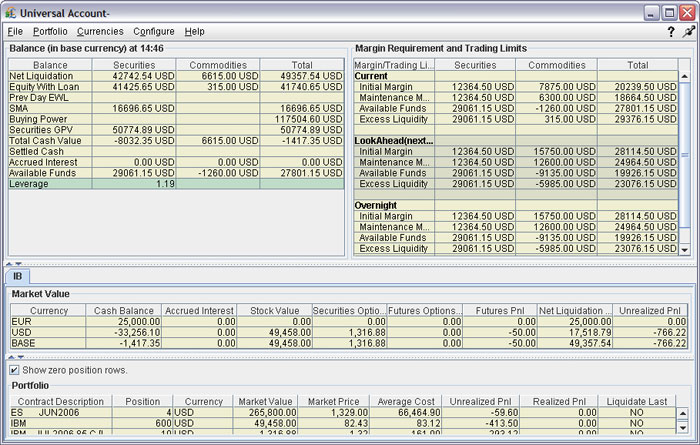The image size is (700, 445).
Task: Open the Portfolio menu
Action: (50, 32)
